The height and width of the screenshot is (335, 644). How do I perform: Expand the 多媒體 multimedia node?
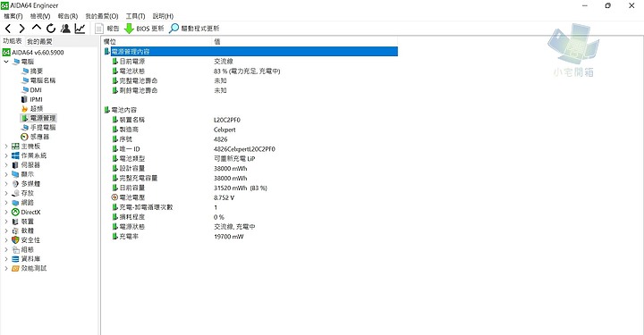[6, 184]
